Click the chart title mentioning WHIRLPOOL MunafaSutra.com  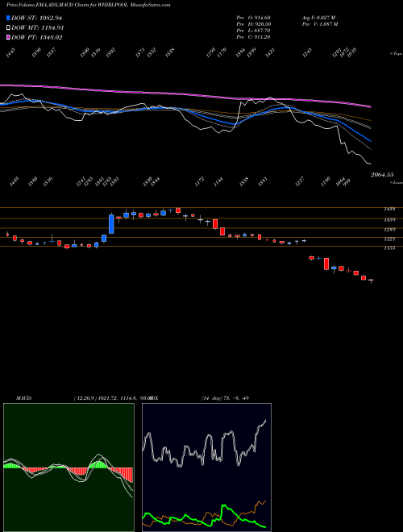[x=88, y=5]
